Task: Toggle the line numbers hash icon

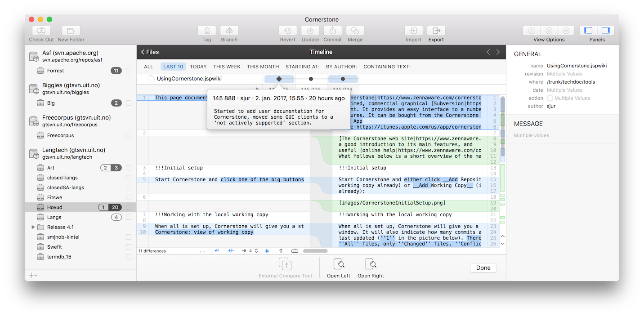Action: coord(267,251)
